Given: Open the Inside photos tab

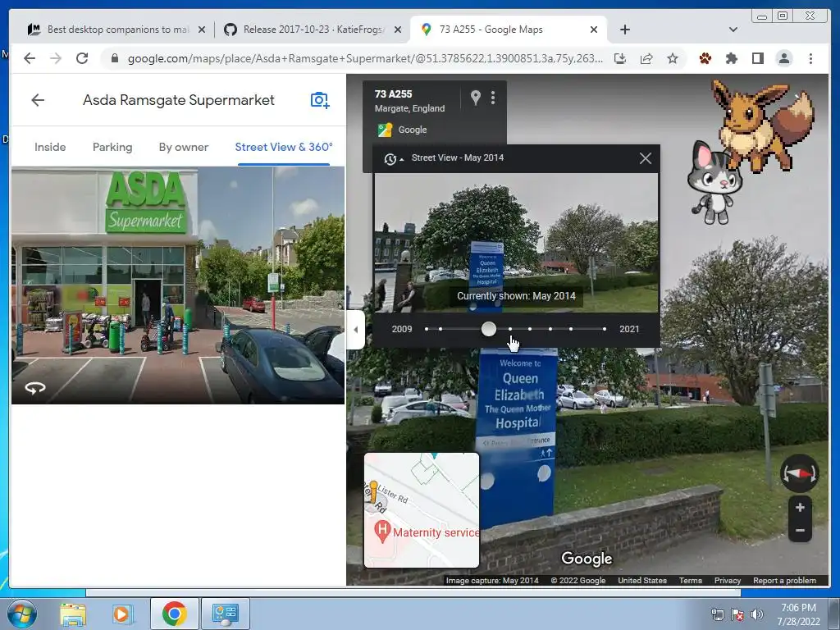Looking at the screenshot, I should (x=50, y=147).
